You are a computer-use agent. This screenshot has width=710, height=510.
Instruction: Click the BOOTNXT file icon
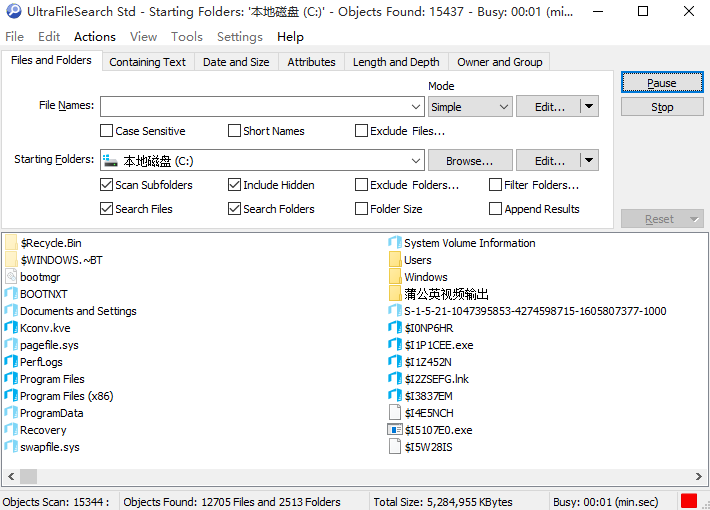pos(11,294)
